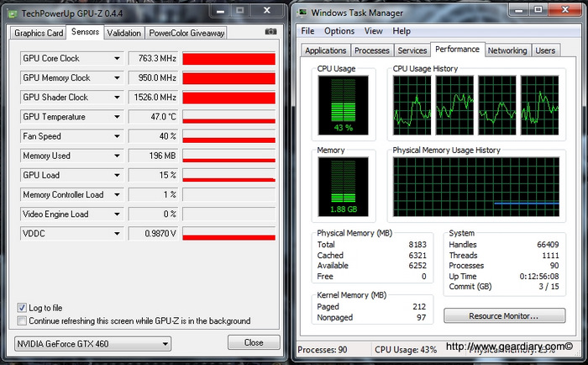Image resolution: width=588 pixels, height=365 pixels.
Task: Open the VDDC sensor dropdown
Action: coord(117,234)
